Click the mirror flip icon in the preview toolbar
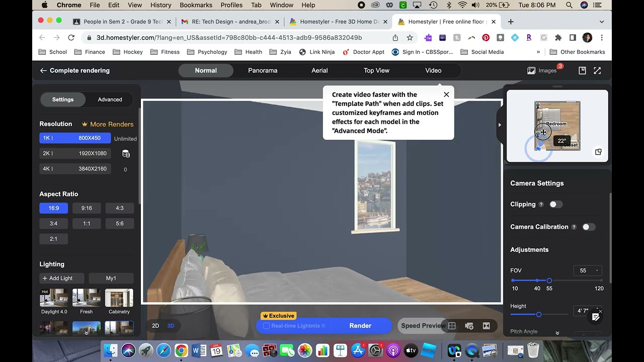This screenshot has height=362, width=644. (x=486, y=326)
